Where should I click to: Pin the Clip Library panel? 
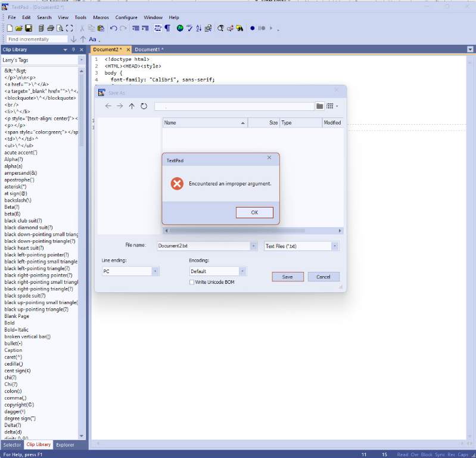point(73,49)
